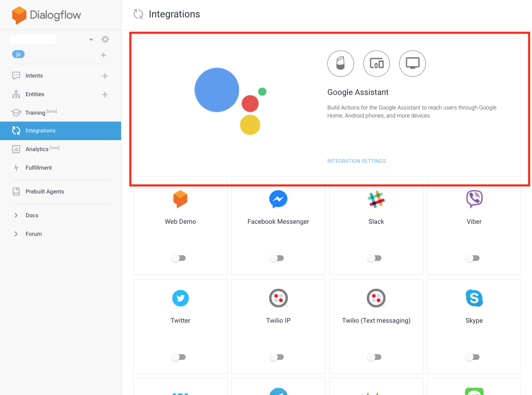532x395 pixels.
Task: Click the Slack logo icon
Action: [x=376, y=199]
